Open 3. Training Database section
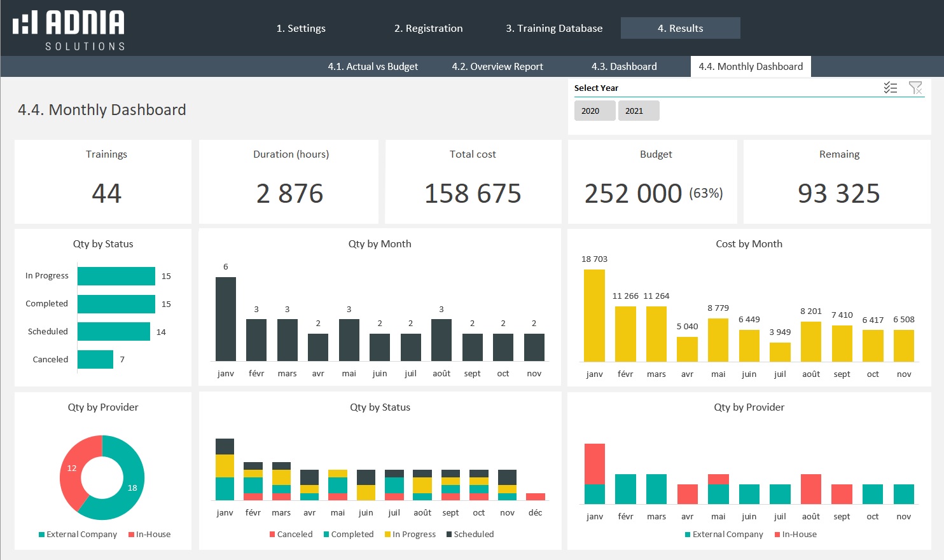 [x=554, y=29]
